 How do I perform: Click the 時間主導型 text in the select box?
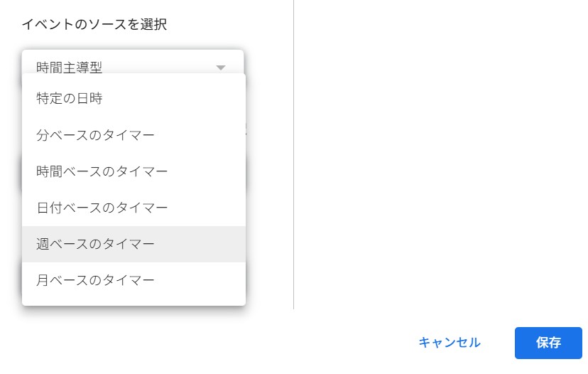(70, 68)
